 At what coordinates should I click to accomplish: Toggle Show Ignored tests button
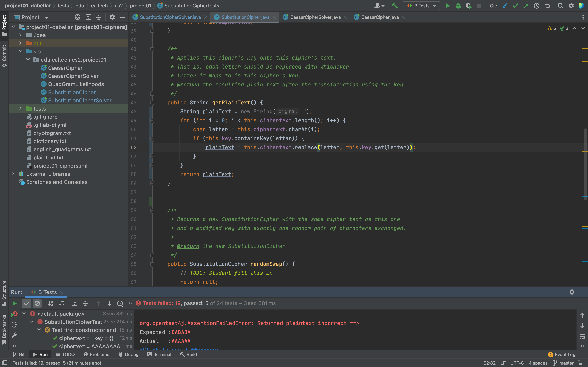37,303
